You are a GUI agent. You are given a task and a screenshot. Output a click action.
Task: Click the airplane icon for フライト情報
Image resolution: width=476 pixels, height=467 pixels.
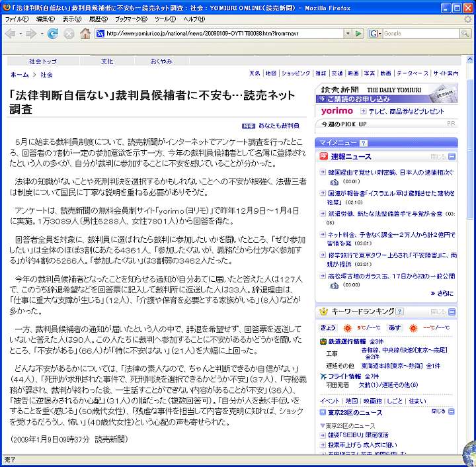click(x=323, y=376)
